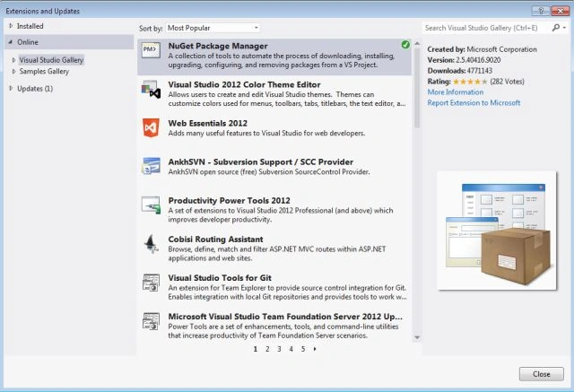Collapse the Online category
The height and width of the screenshot is (392, 574).
pos(11,42)
